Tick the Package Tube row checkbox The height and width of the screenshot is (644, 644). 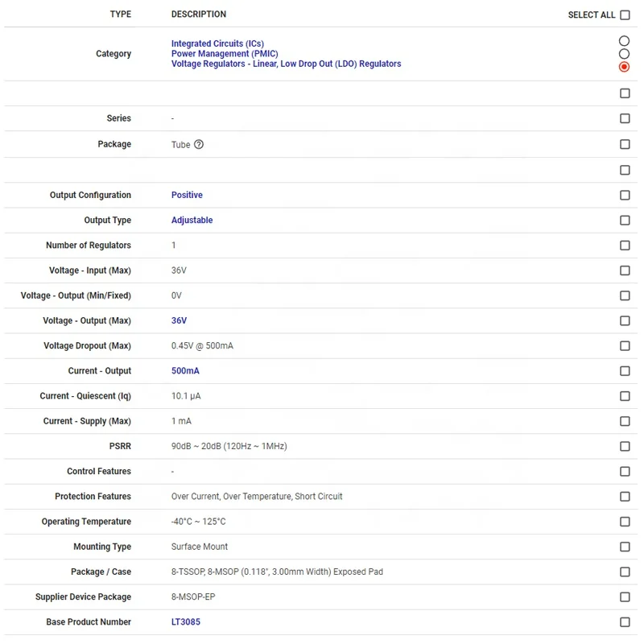click(x=625, y=145)
